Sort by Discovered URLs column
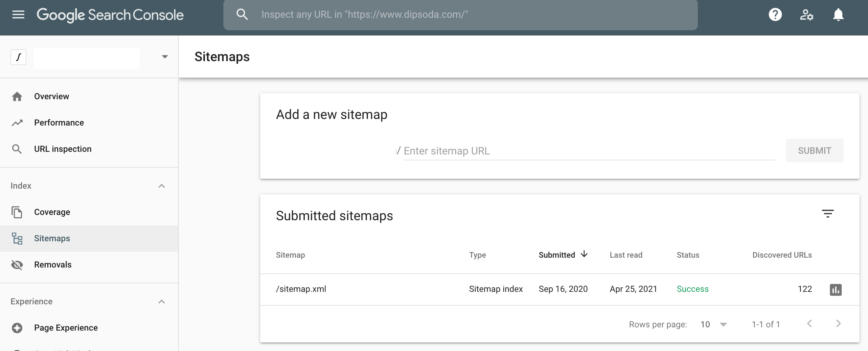 [x=782, y=255]
